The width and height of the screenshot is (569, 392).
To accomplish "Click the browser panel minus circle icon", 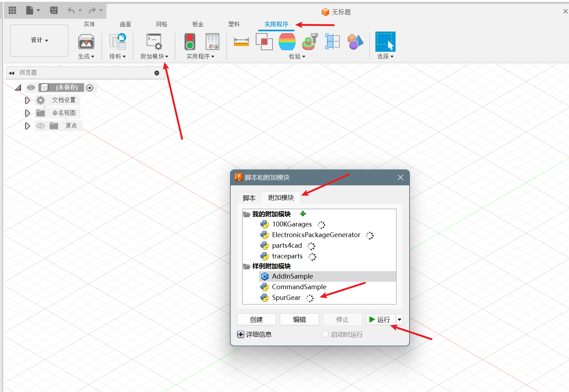I will click(x=157, y=73).
